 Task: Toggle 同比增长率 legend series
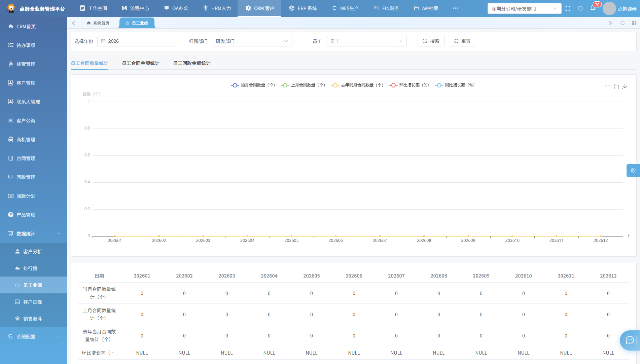pyautogui.click(x=455, y=85)
